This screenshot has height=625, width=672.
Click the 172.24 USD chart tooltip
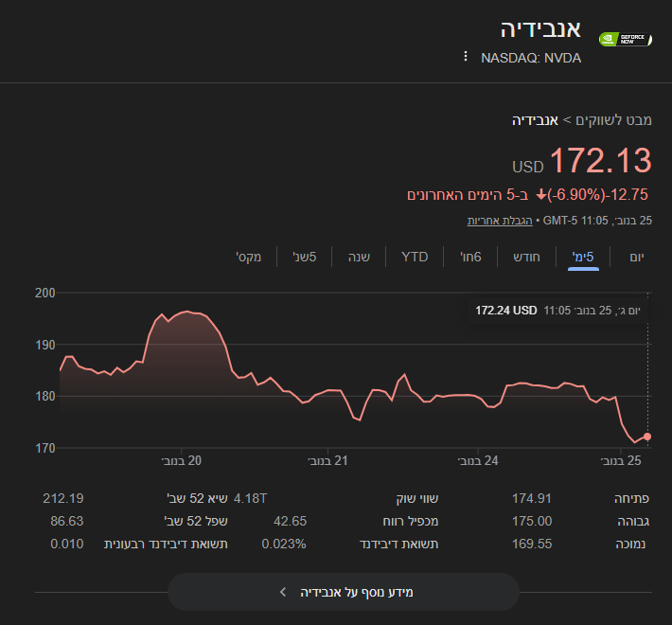click(x=557, y=311)
